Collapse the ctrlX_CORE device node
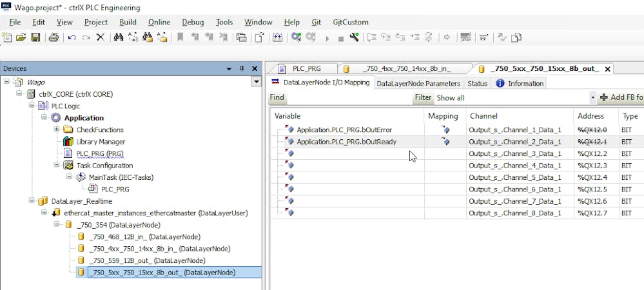The height and width of the screenshot is (290, 644). point(19,93)
